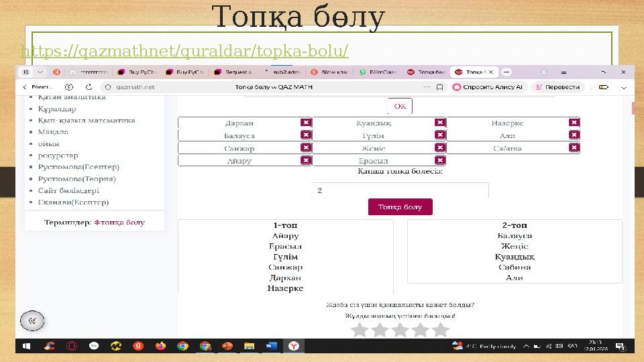Remove Назерке from the name list
Image resolution: width=644 pixels, height=362 pixels.
click(x=574, y=122)
